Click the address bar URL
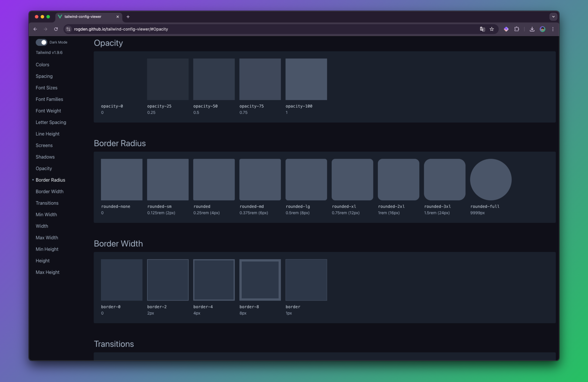588x382 pixels. point(121,29)
